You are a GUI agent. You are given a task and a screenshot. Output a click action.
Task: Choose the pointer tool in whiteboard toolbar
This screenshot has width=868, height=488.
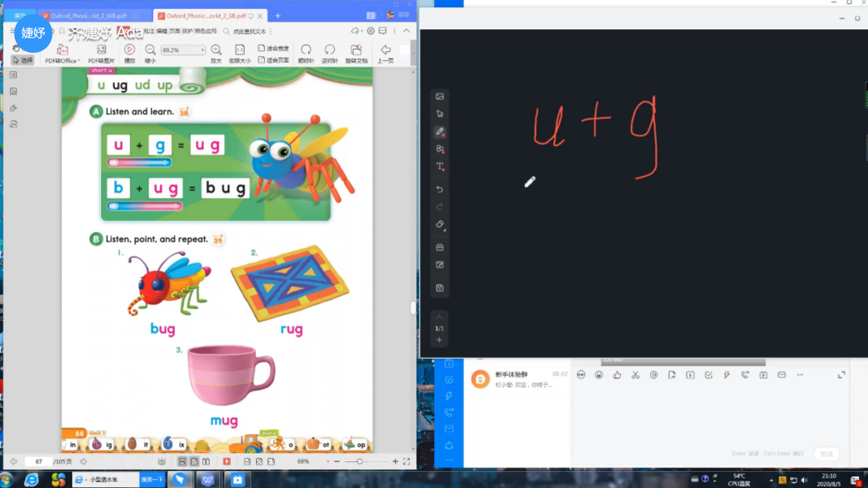(x=440, y=114)
